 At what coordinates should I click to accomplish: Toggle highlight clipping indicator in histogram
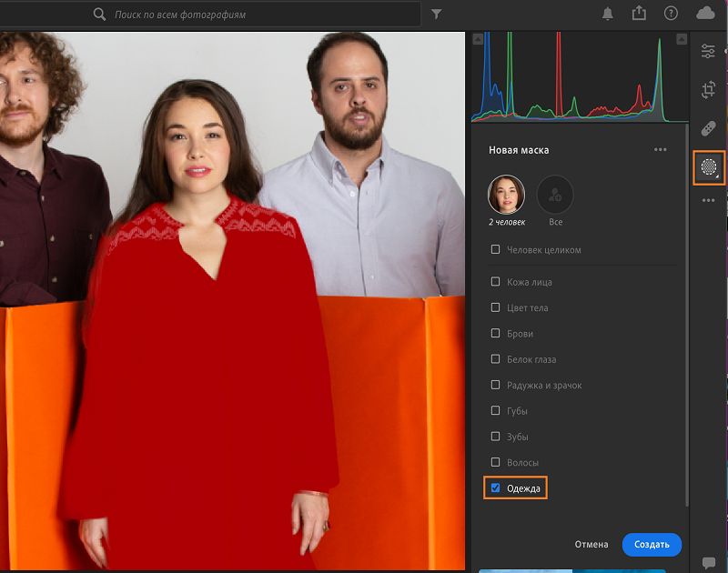(681, 39)
